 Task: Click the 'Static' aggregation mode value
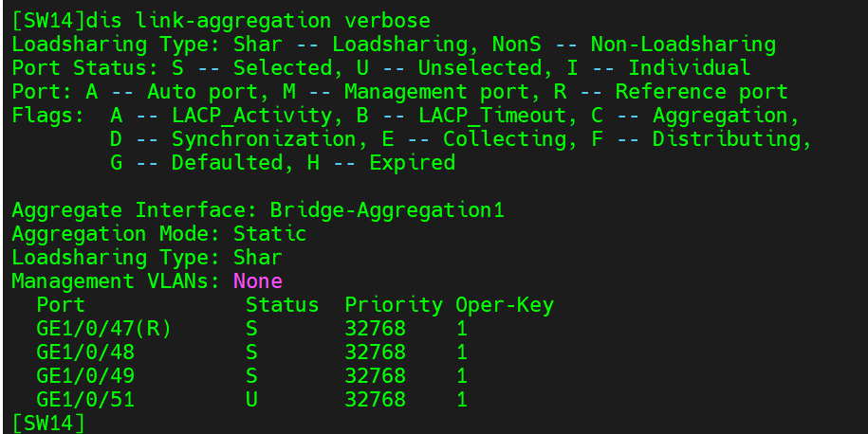point(269,234)
